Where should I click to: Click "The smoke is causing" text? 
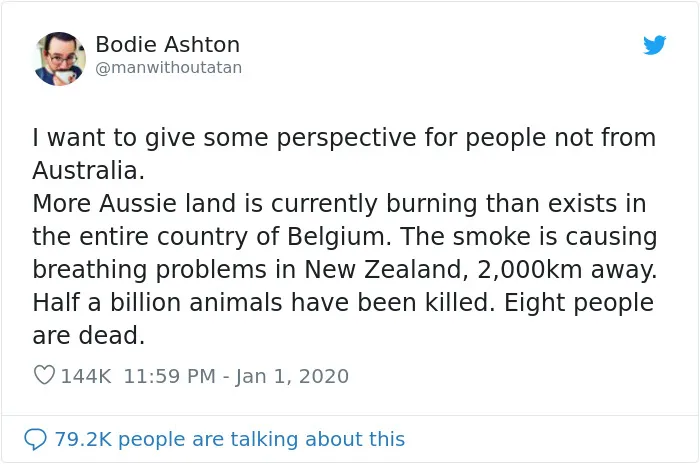[x=529, y=236]
